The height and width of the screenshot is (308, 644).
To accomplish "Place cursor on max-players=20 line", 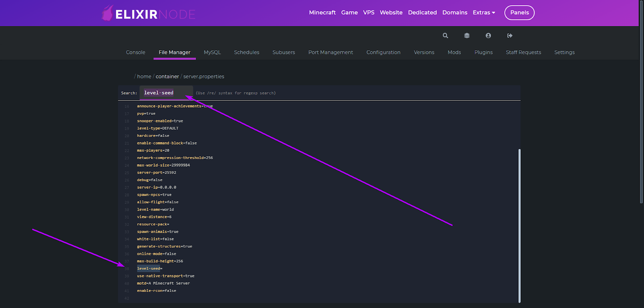I will tap(153, 151).
